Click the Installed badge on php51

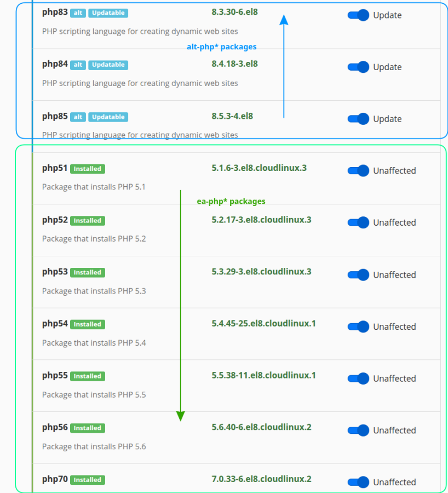(x=87, y=169)
